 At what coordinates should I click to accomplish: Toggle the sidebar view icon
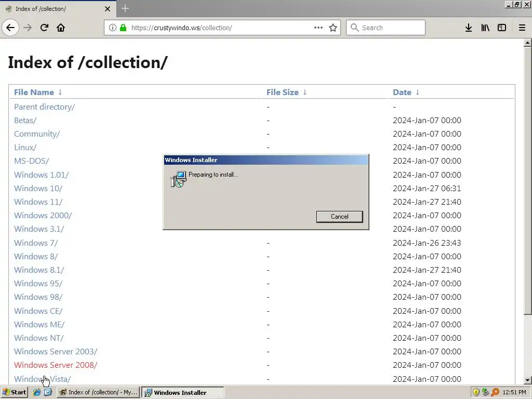pyautogui.click(x=502, y=28)
